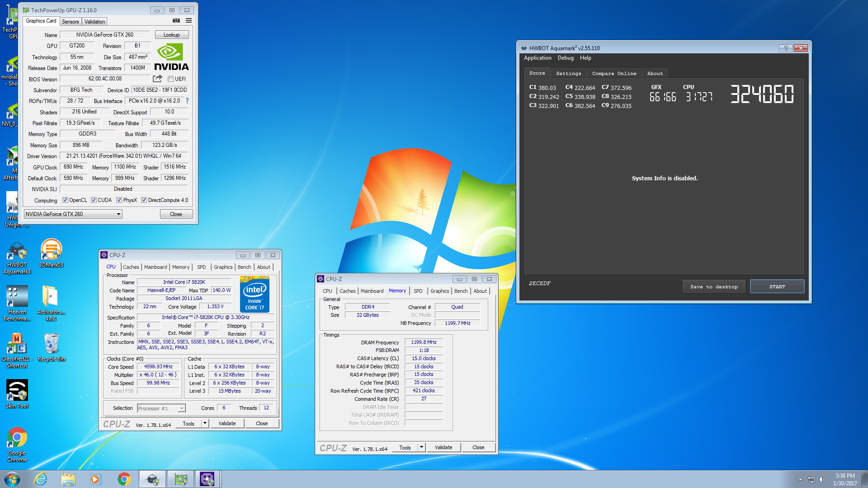
Task: Click the BIOS export share icon in GPU-Z
Action: click(157, 79)
